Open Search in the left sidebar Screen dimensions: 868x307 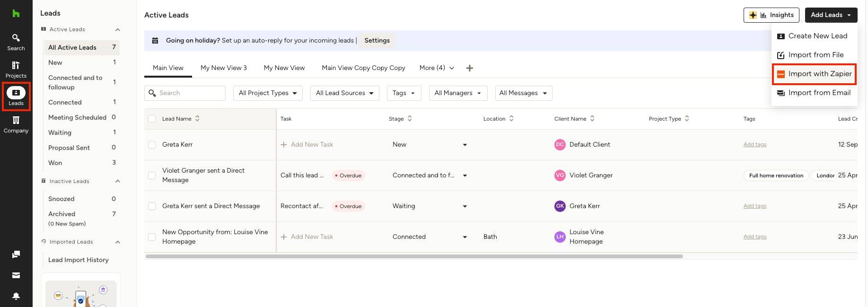click(16, 42)
